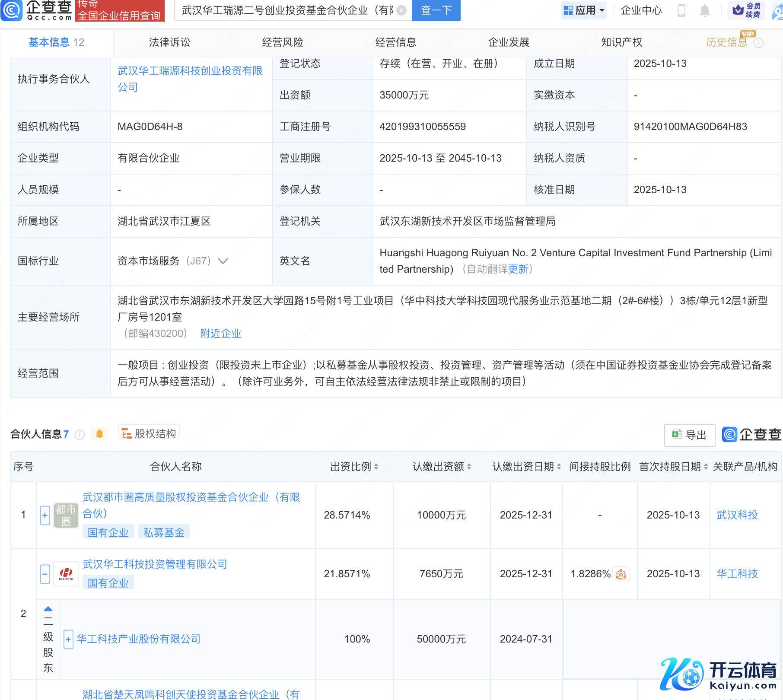Open the 应用 dropdown menu
Image resolution: width=783 pixels, height=700 pixels.
click(584, 10)
